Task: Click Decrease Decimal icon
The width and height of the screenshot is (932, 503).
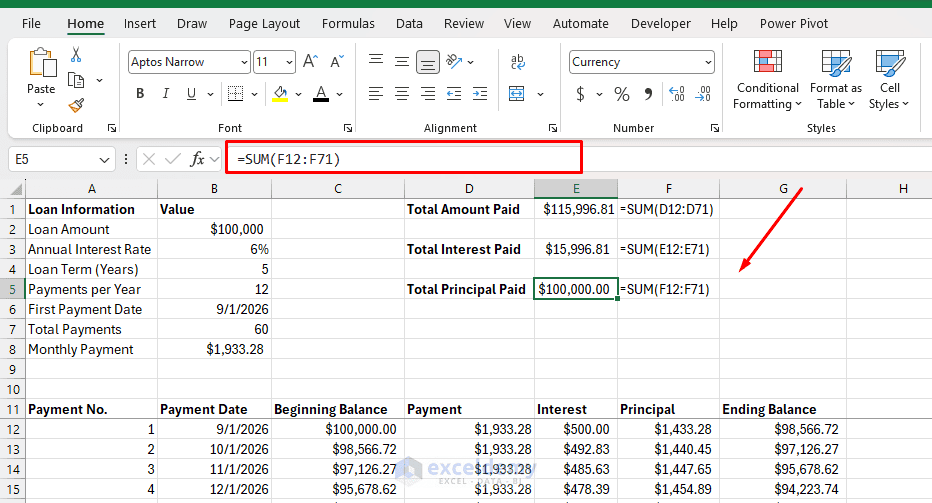Action: (703, 94)
